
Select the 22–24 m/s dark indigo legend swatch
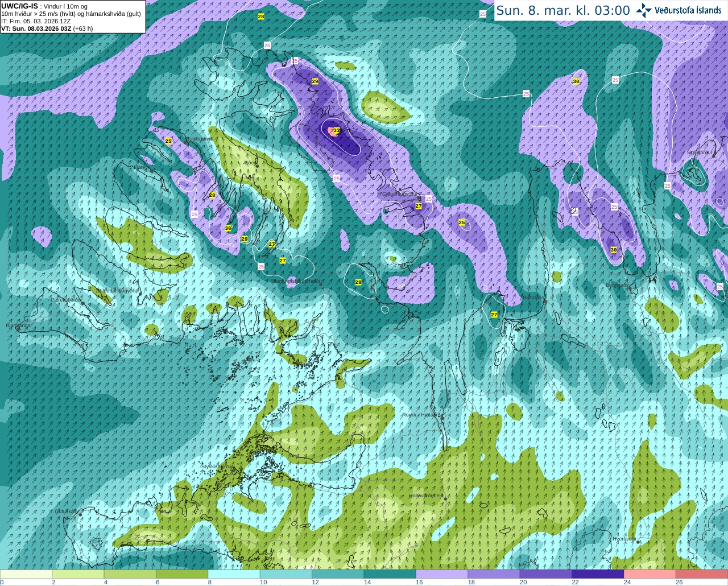point(598,574)
